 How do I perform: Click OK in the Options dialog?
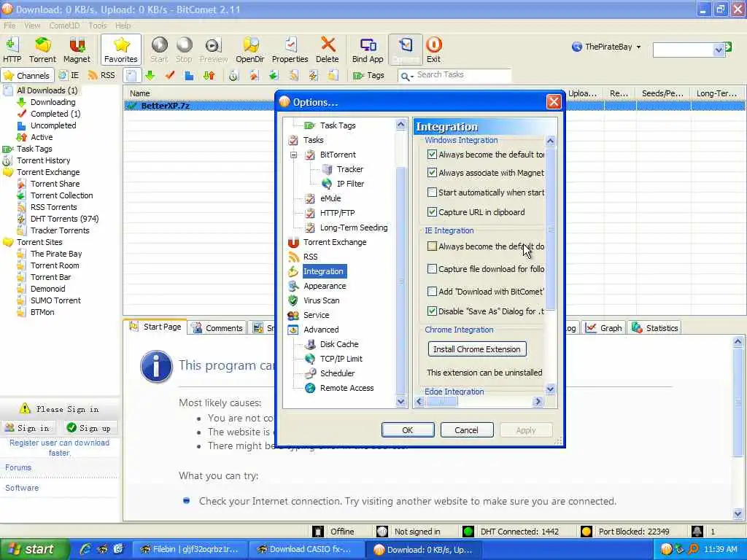click(408, 430)
